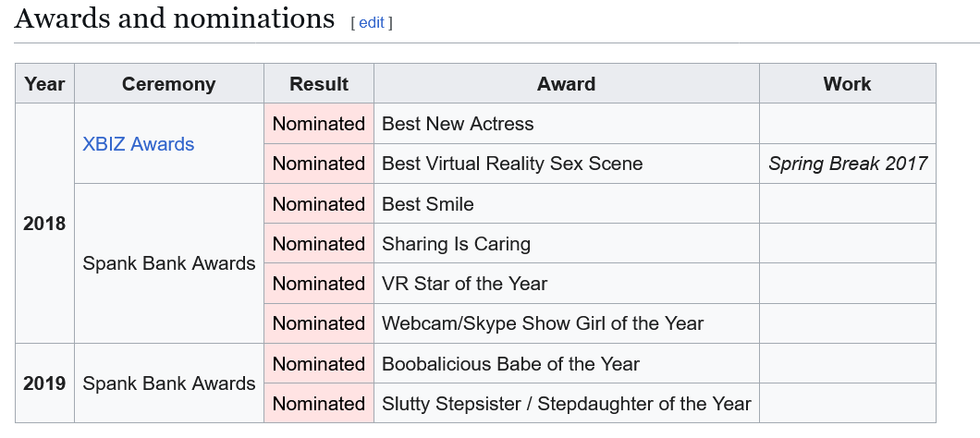Click the edit link beside Awards and nominations

click(372, 22)
